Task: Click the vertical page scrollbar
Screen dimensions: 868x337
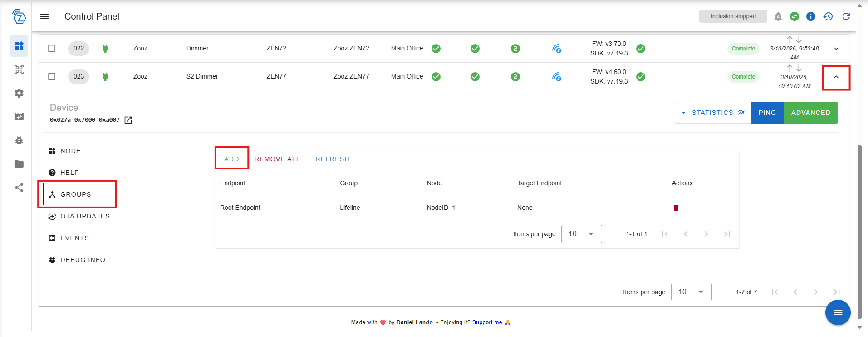Action: (859, 227)
